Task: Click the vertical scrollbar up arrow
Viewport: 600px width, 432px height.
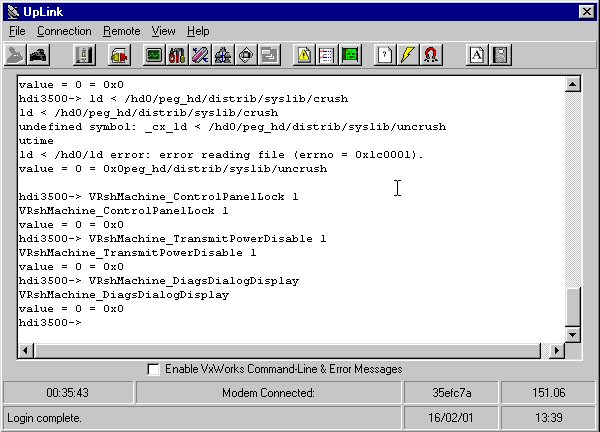Action: [x=572, y=89]
